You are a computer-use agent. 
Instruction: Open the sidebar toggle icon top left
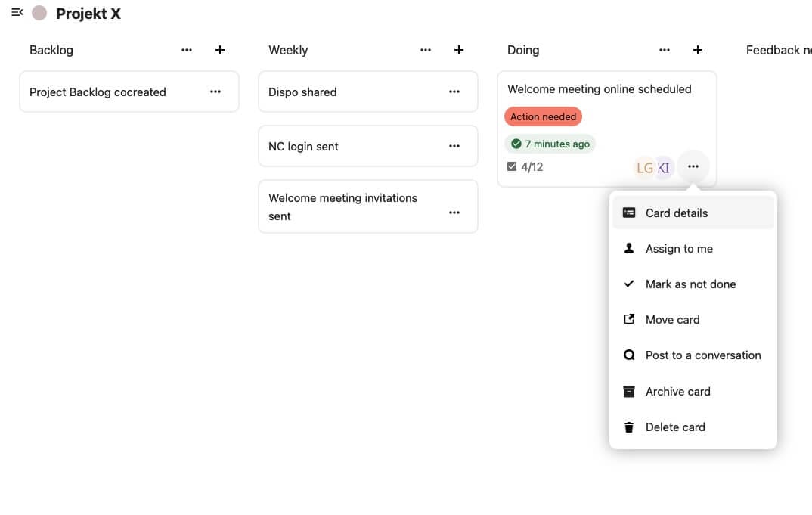(17, 12)
